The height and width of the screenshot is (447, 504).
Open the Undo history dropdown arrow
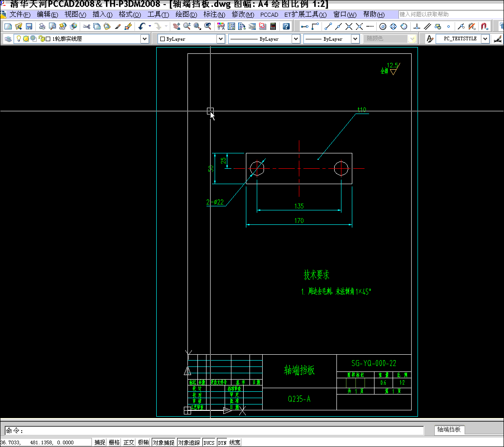(150, 26)
